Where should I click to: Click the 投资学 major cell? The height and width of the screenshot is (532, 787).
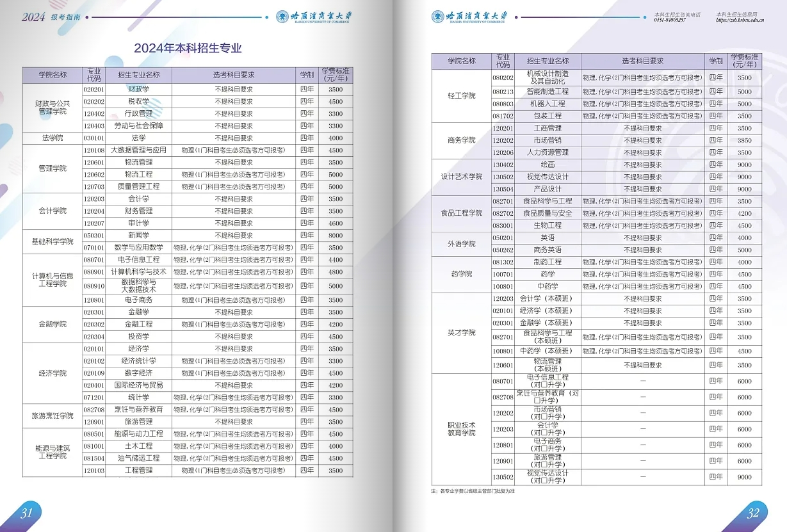[138, 337]
